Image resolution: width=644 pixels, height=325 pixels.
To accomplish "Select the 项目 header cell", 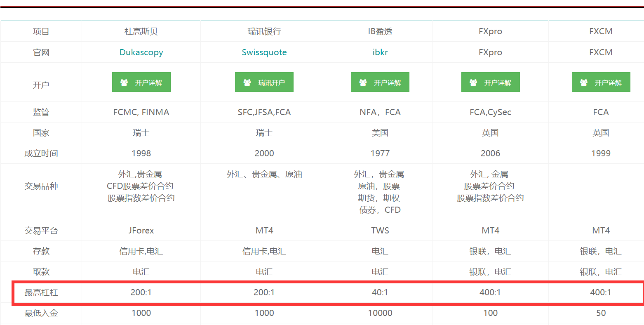I will tap(41, 31).
